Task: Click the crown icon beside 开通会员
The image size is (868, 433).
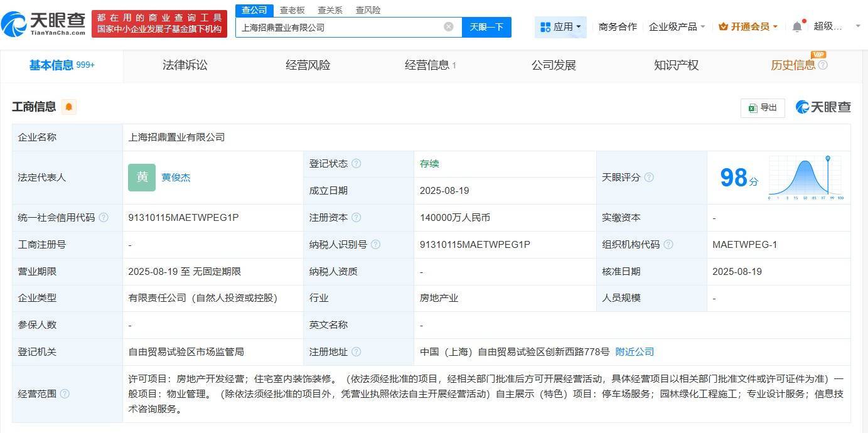Action: pyautogui.click(x=723, y=27)
